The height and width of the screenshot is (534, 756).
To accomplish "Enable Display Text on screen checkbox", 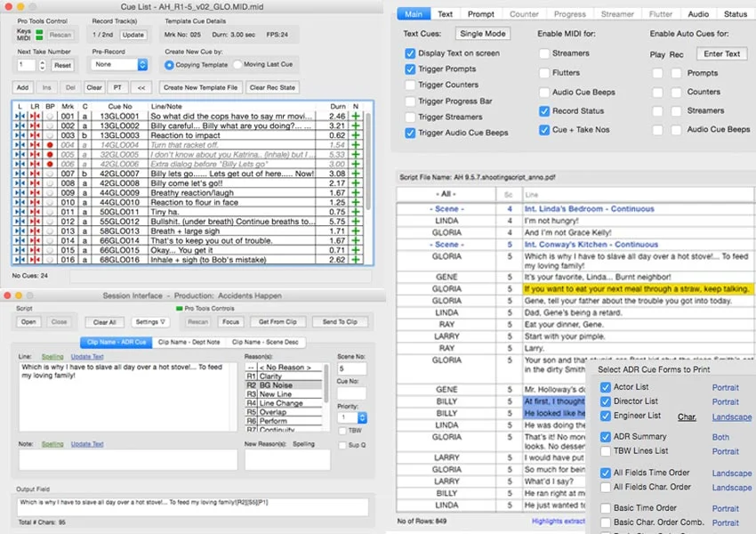I will coord(410,53).
